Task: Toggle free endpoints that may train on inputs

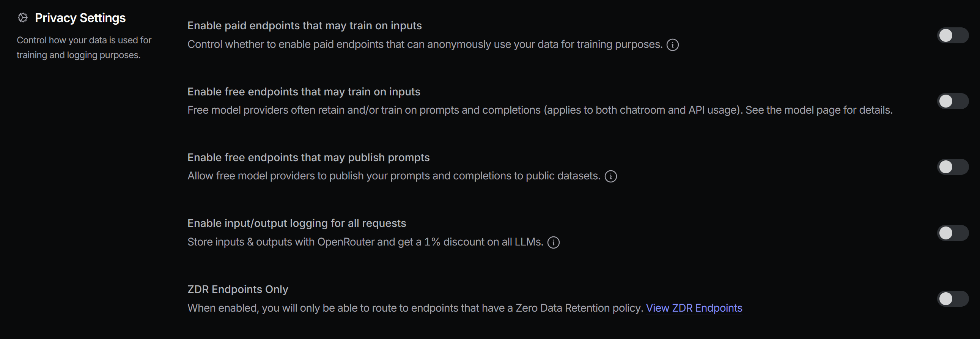Action: [952, 101]
